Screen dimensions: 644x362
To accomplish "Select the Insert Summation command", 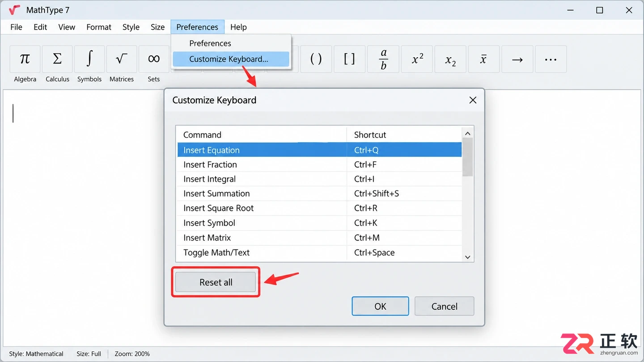I will (319, 194).
